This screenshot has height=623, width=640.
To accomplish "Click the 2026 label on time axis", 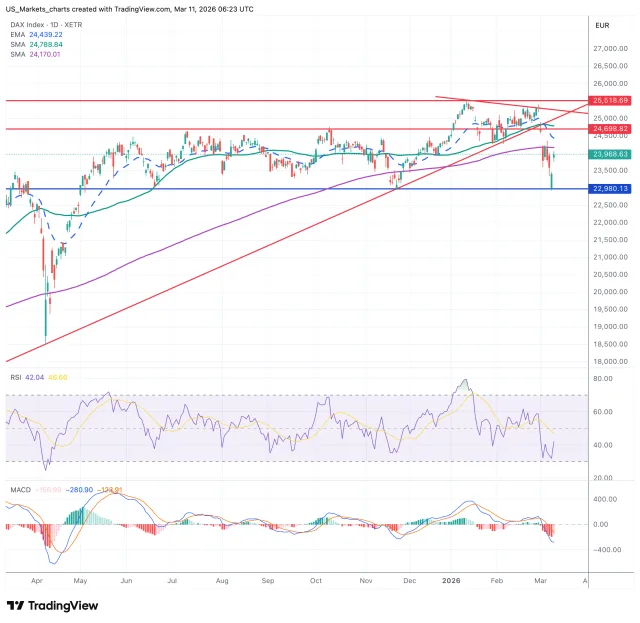I will [451, 581].
